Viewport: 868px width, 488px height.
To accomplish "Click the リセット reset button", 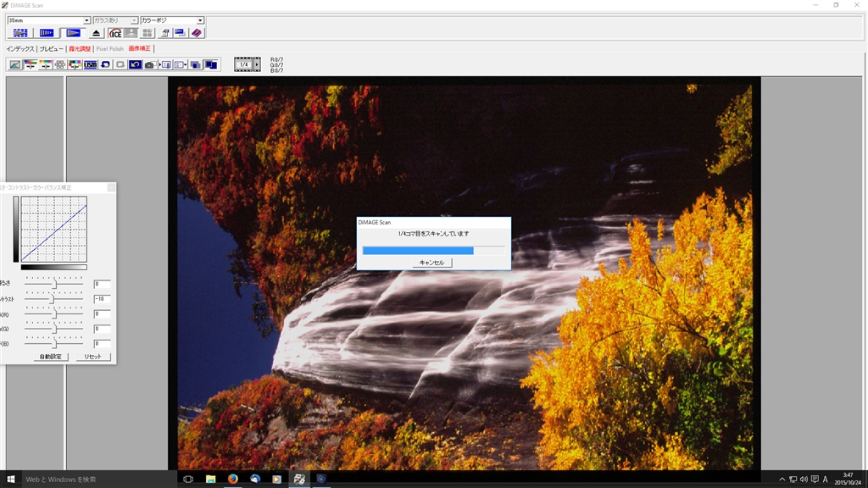I will pos(93,357).
